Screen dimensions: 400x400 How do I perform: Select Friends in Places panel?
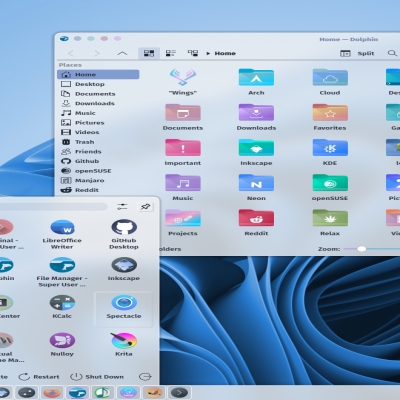tap(98, 152)
